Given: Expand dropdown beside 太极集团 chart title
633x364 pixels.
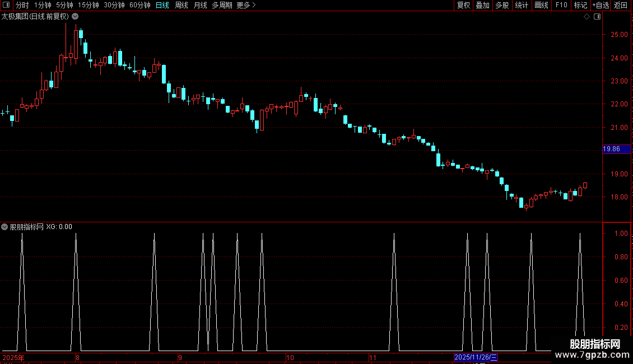Looking at the screenshot, I should 75,17.
